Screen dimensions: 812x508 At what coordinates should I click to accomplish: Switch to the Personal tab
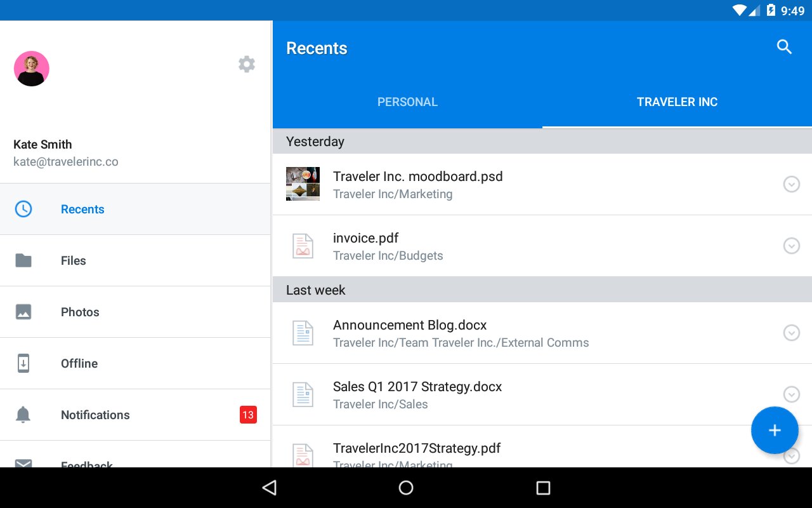pyautogui.click(x=407, y=102)
